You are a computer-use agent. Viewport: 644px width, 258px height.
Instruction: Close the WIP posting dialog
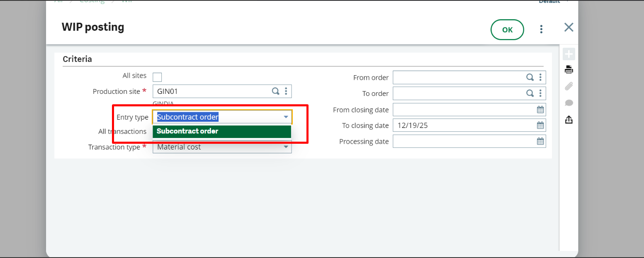click(569, 27)
